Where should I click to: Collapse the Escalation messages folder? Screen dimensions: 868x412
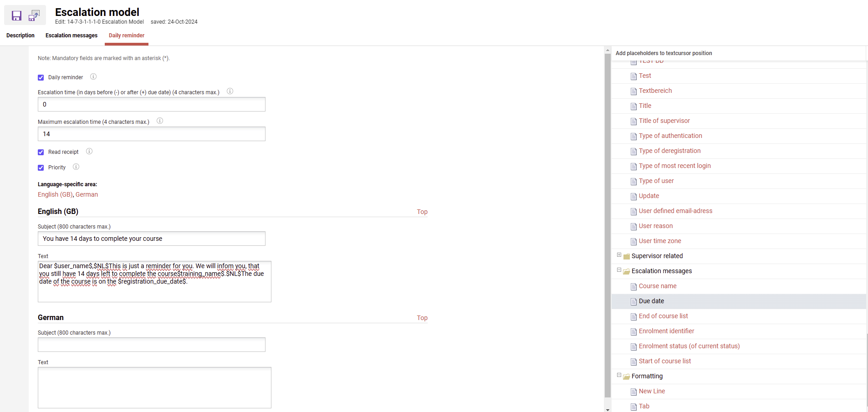619,270
